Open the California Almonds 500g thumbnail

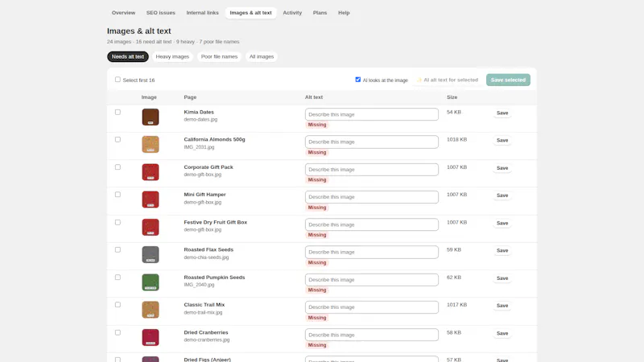coord(151,145)
